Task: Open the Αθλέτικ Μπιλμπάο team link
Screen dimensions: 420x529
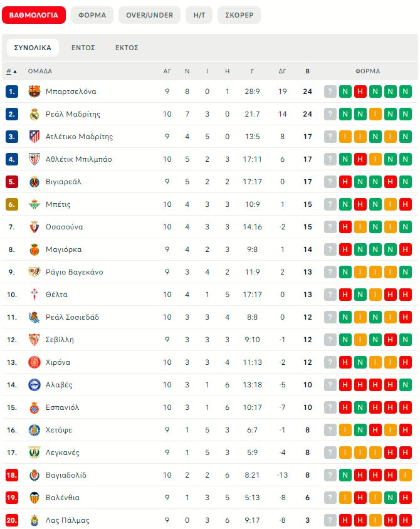Action: (x=79, y=159)
